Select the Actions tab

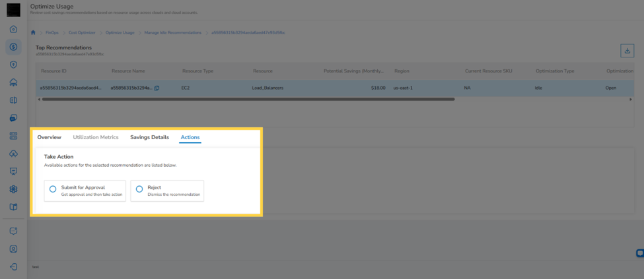(x=190, y=137)
